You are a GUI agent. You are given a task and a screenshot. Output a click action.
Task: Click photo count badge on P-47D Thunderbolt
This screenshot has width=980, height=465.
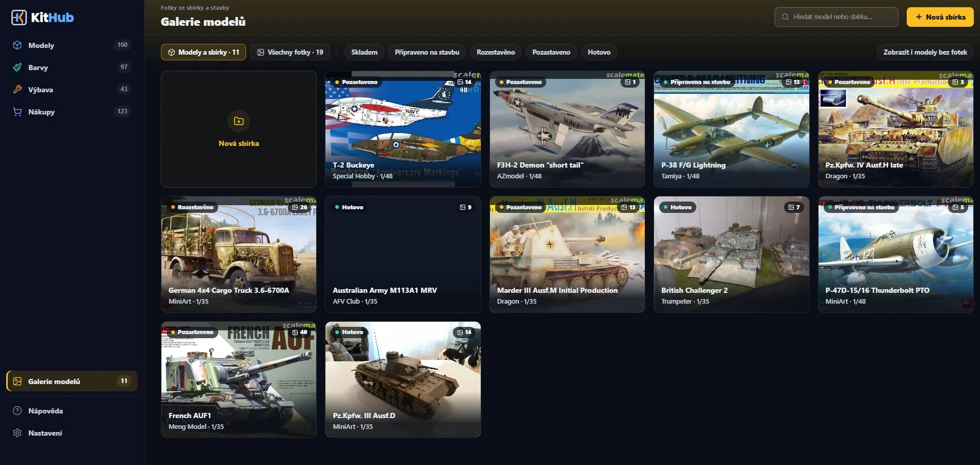point(958,207)
